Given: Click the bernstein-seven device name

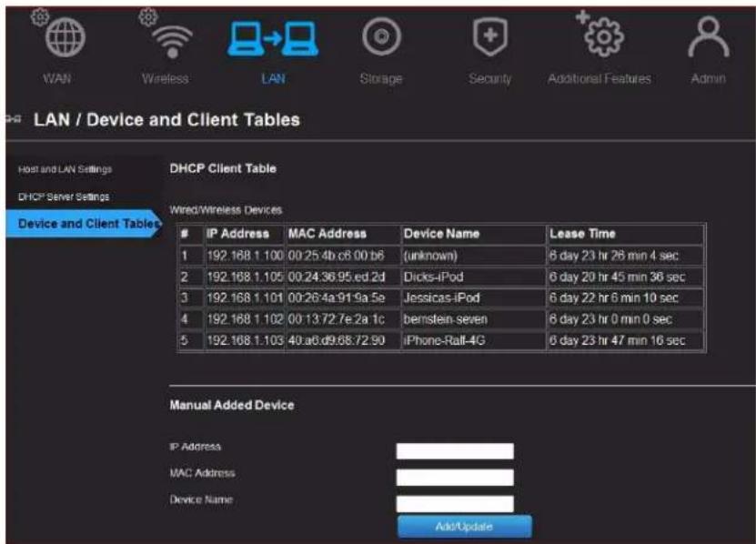Looking at the screenshot, I should point(446,319).
